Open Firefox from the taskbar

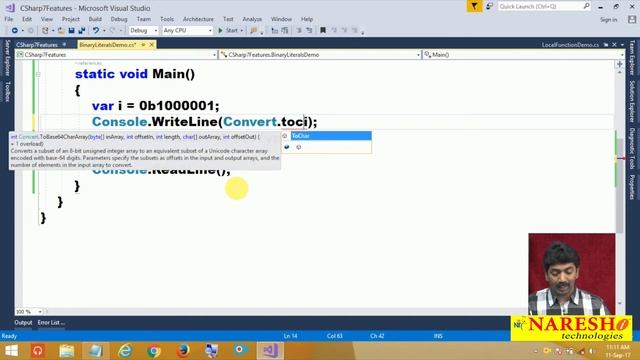tap(183, 351)
